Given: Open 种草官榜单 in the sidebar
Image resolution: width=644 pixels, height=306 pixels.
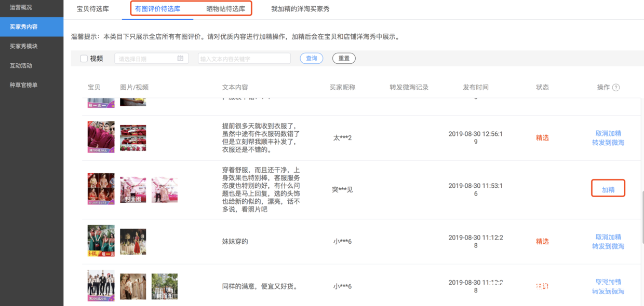Looking at the screenshot, I should click(x=24, y=85).
